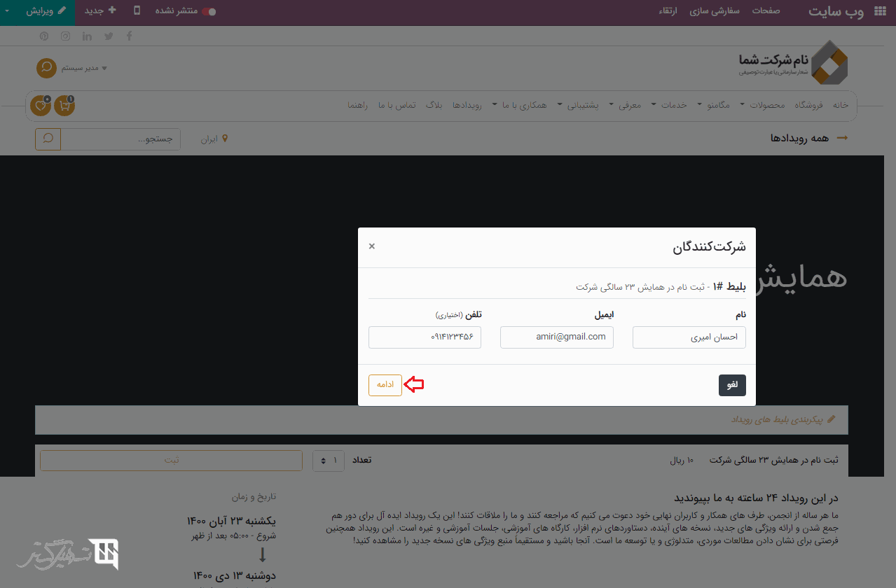896x588 pixels.
Task: Expand the مدیر سیستم user dropdown
Action: (83, 68)
